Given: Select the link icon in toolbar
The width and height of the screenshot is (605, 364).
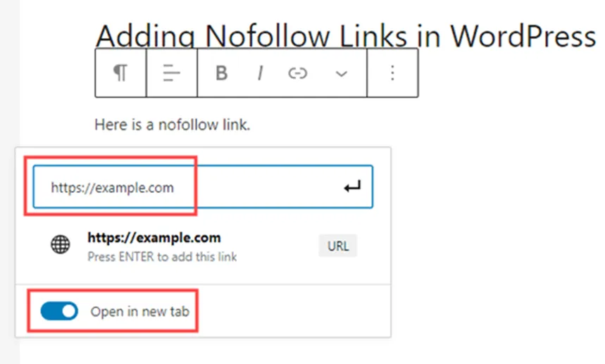Looking at the screenshot, I should (297, 73).
